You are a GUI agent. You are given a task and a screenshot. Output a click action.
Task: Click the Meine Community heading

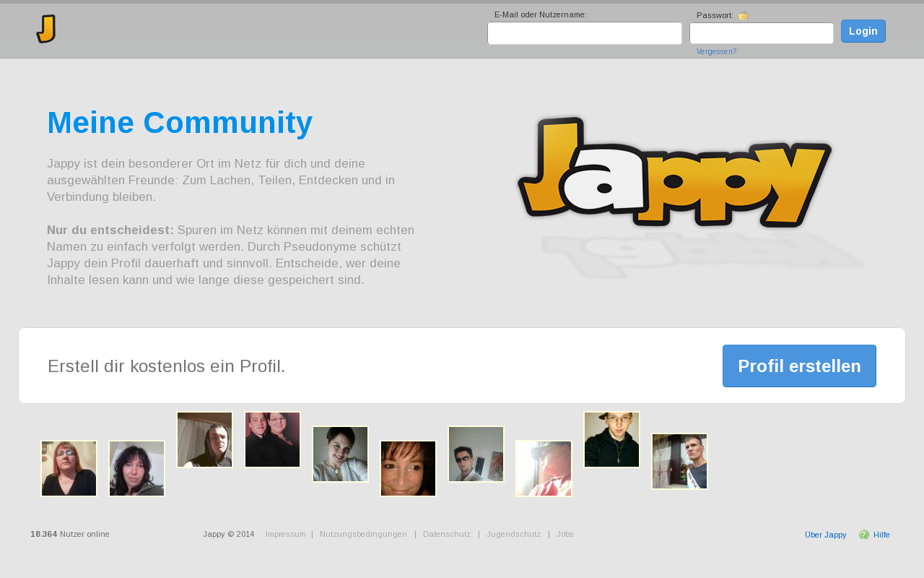[x=180, y=123]
